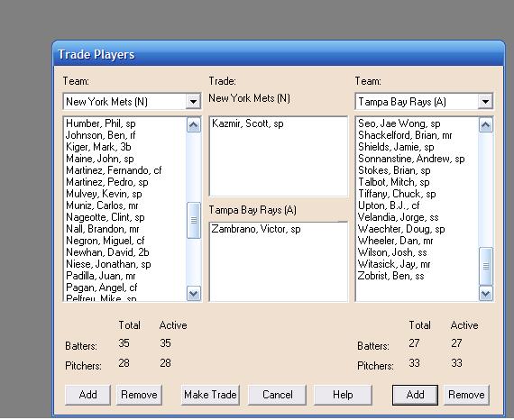The width and height of the screenshot is (514, 420).
Task: Select Kazmir, Scott, sp in trade list
Action: [248, 123]
